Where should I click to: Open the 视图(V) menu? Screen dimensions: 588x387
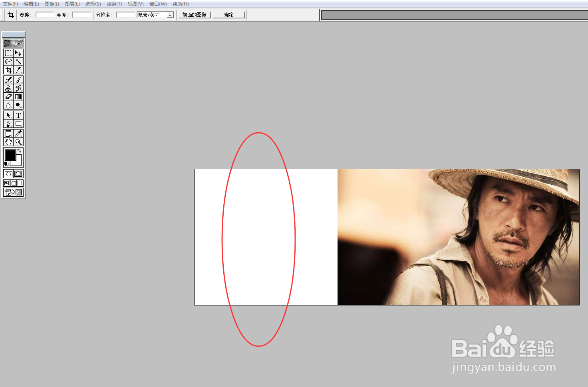coord(135,4)
